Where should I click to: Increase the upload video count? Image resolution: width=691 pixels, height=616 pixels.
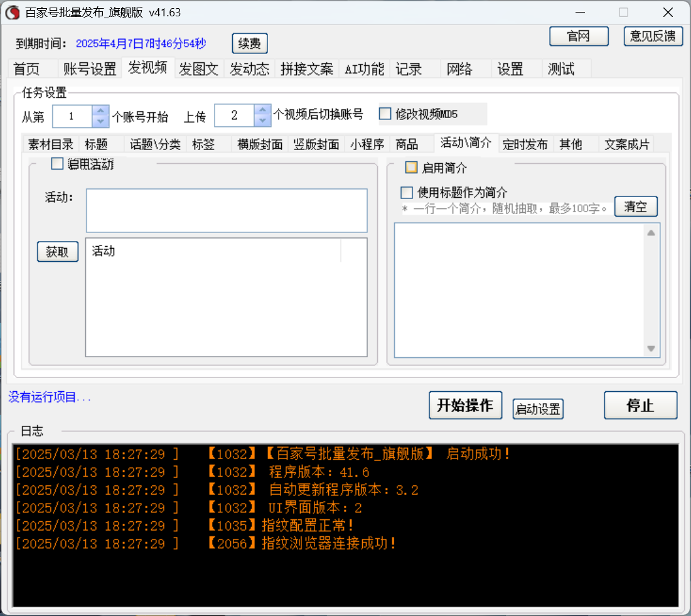tap(262, 110)
